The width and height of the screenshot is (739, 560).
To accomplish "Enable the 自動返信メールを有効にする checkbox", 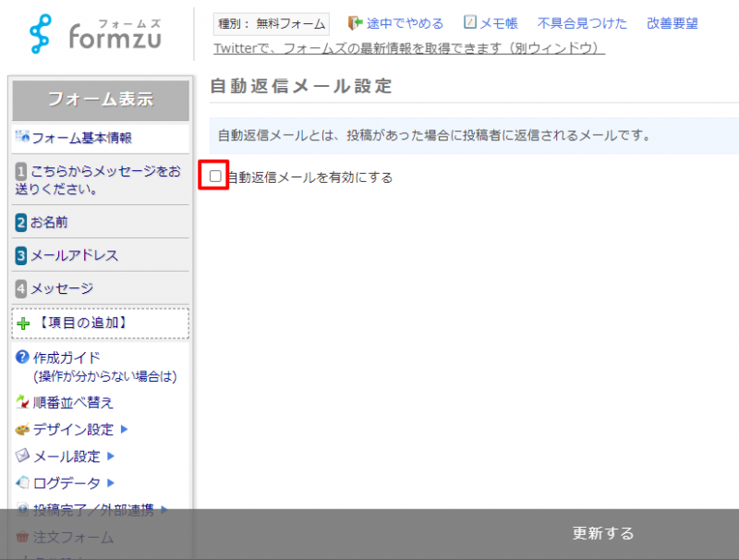I will click(x=215, y=176).
